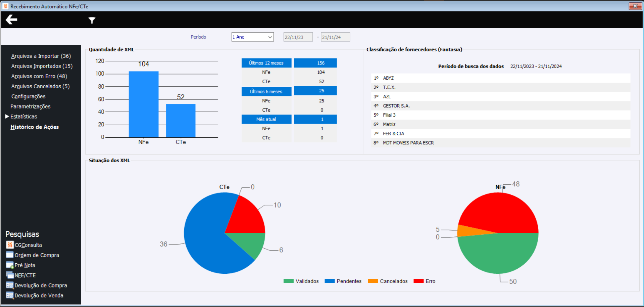Screen dimensions: 644x307
Task: Click the NFe bar in the chart
Action: [x=144, y=104]
